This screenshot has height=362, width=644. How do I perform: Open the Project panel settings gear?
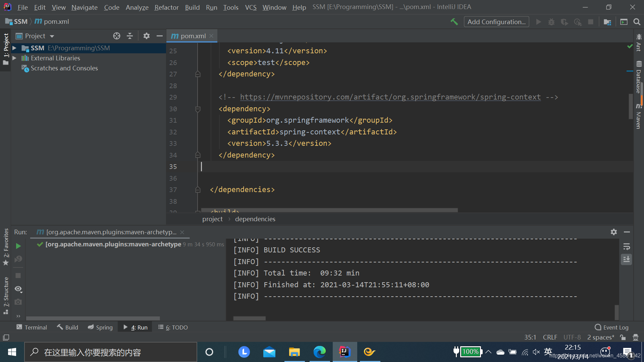click(147, 36)
